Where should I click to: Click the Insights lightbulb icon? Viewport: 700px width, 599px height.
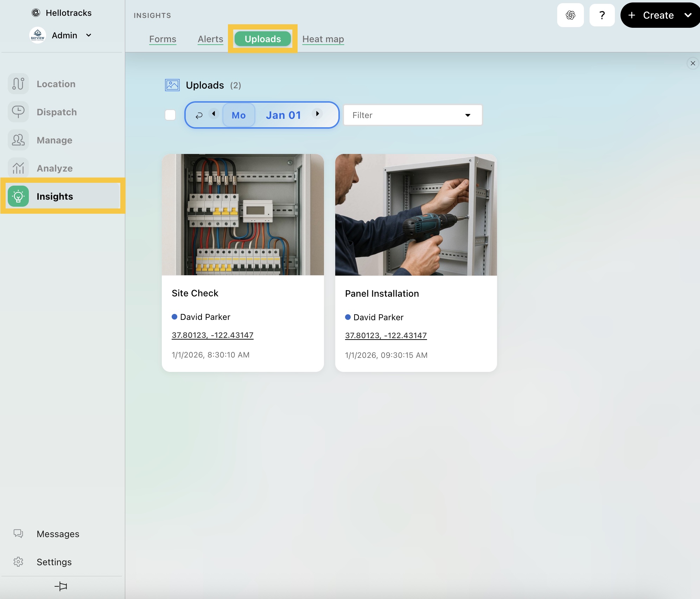tap(18, 196)
